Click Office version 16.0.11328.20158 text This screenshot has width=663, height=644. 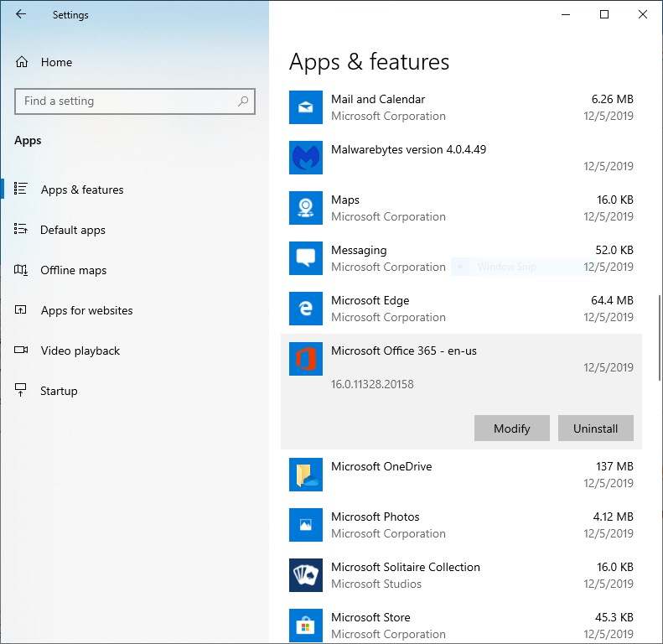point(372,384)
